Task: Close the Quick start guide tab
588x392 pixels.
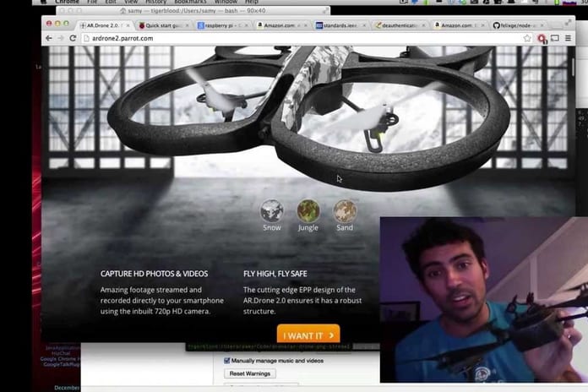Action: [x=187, y=25]
